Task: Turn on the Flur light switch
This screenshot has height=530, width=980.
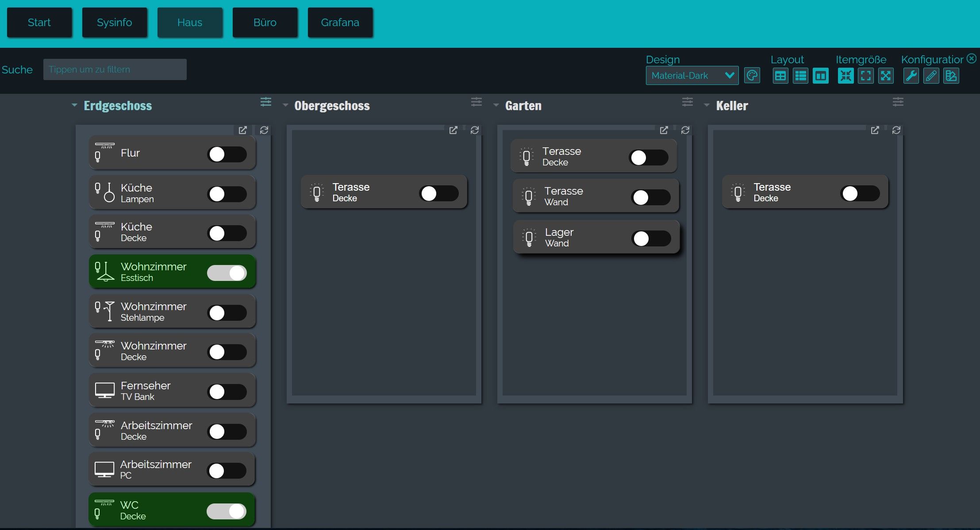Action: (227, 154)
